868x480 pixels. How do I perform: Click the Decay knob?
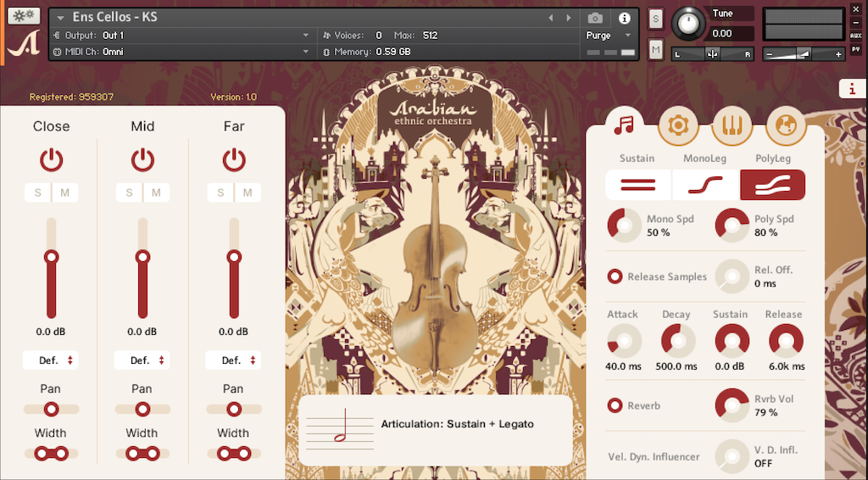pyautogui.click(x=678, y=340)
